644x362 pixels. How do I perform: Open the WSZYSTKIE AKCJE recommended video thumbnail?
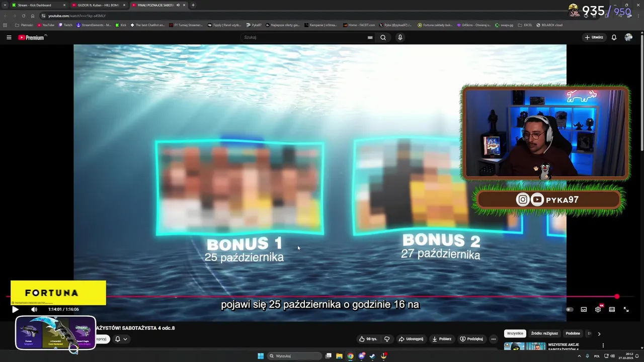525,346
